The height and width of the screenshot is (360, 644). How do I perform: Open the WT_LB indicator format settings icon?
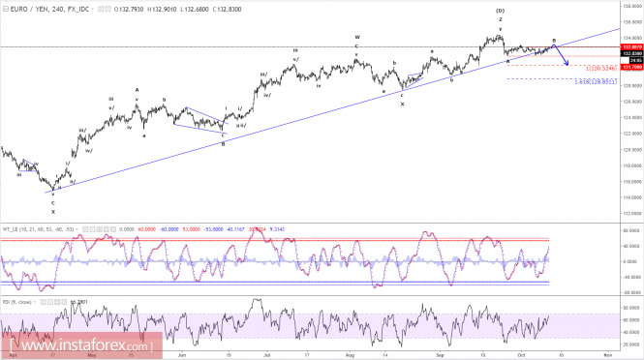pyautogui.click(x=92, y=229)
